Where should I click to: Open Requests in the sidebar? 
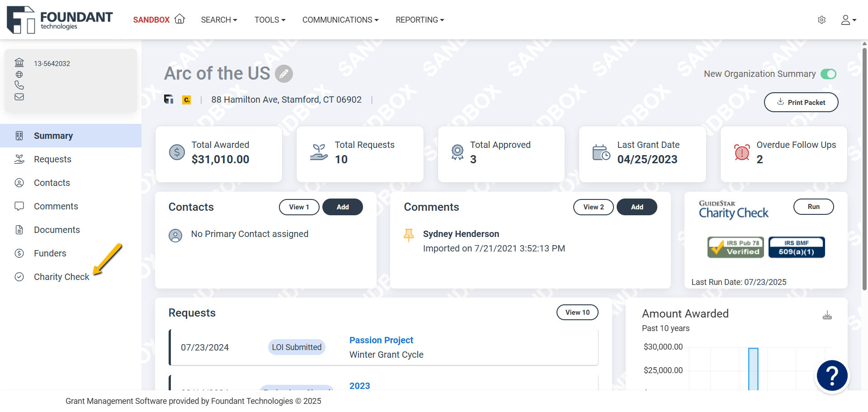(x=71, y=159)
